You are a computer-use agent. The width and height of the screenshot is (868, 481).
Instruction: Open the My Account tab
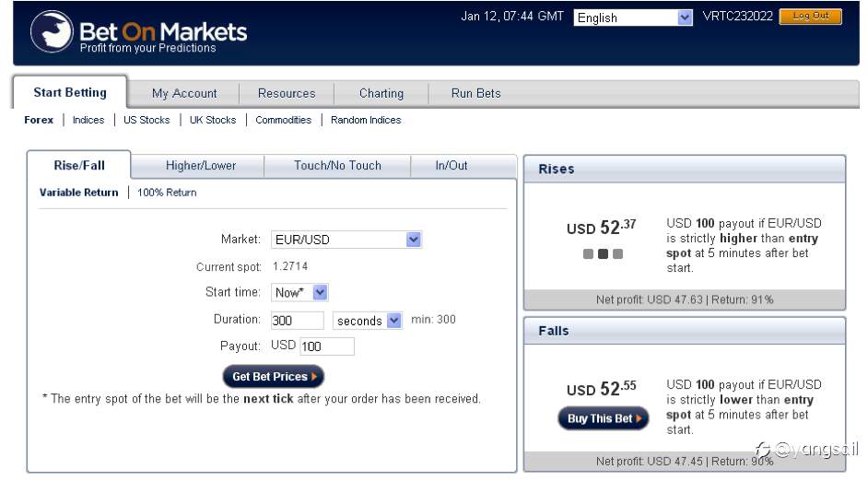pos(184,94)
